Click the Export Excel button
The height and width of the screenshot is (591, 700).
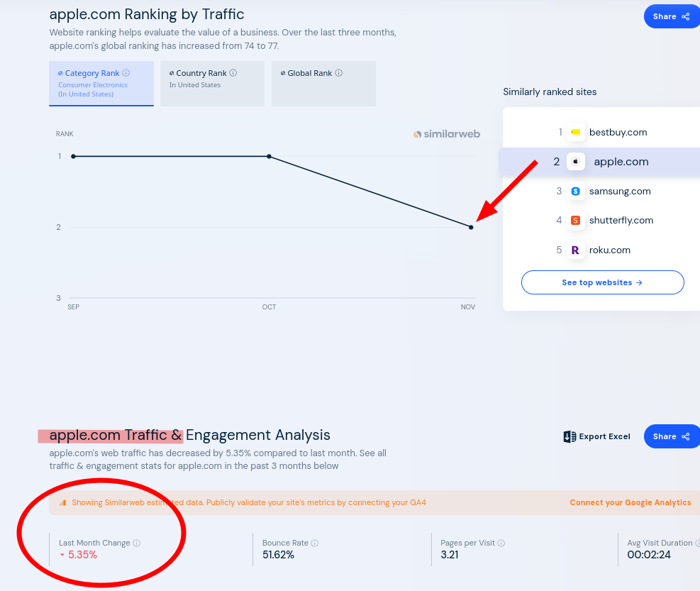pyautogui.click(x=596, y=436)
